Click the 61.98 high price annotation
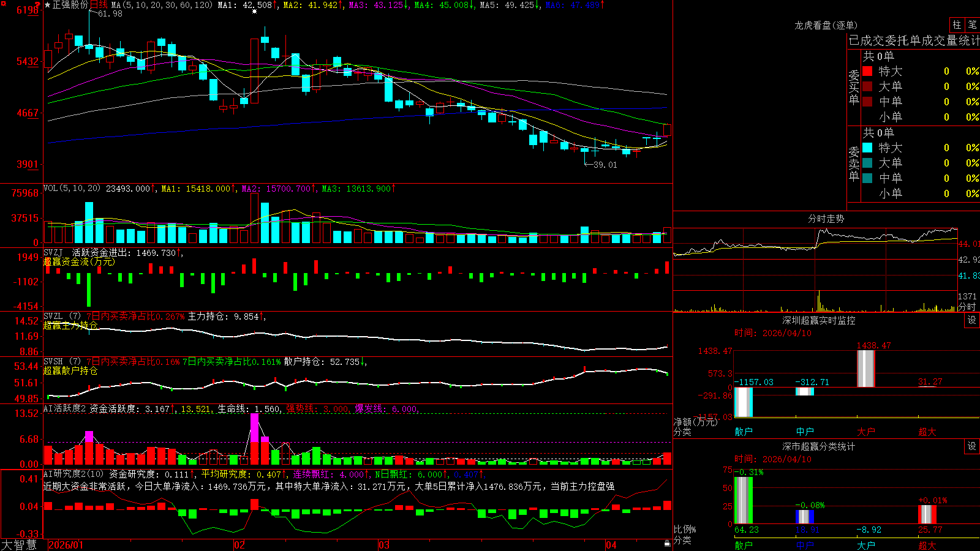 (x=110, y=13)
